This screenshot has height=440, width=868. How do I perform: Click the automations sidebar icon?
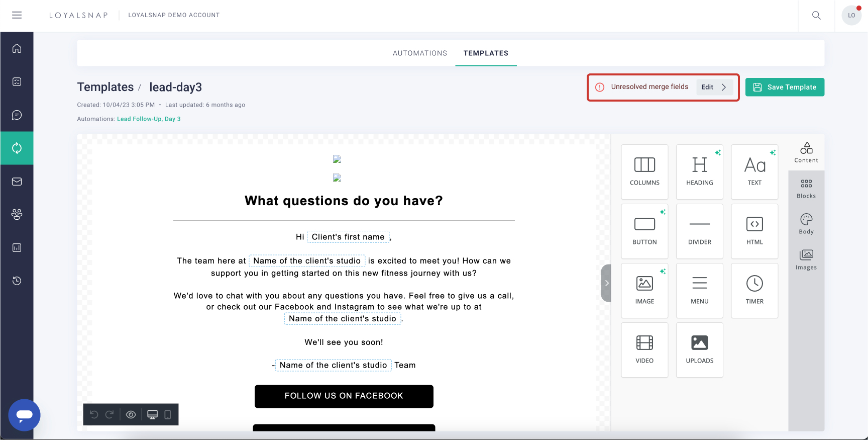pos(17,148)
